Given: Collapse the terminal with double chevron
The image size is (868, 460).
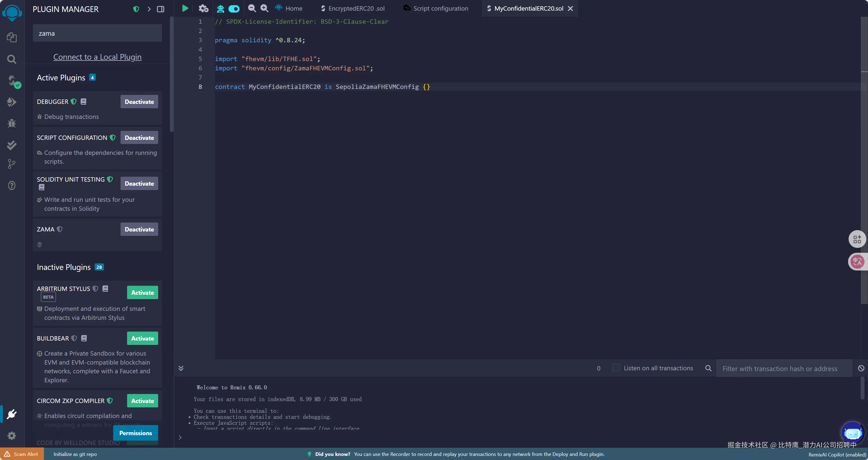Looking at the screenshot, I should click(x=181, y=368).
